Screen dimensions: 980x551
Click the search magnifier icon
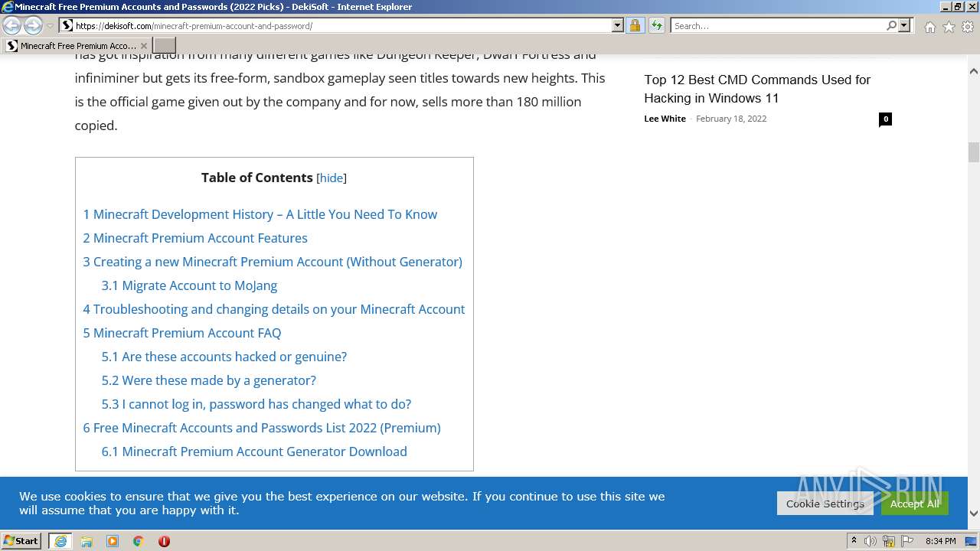point(891,25)
